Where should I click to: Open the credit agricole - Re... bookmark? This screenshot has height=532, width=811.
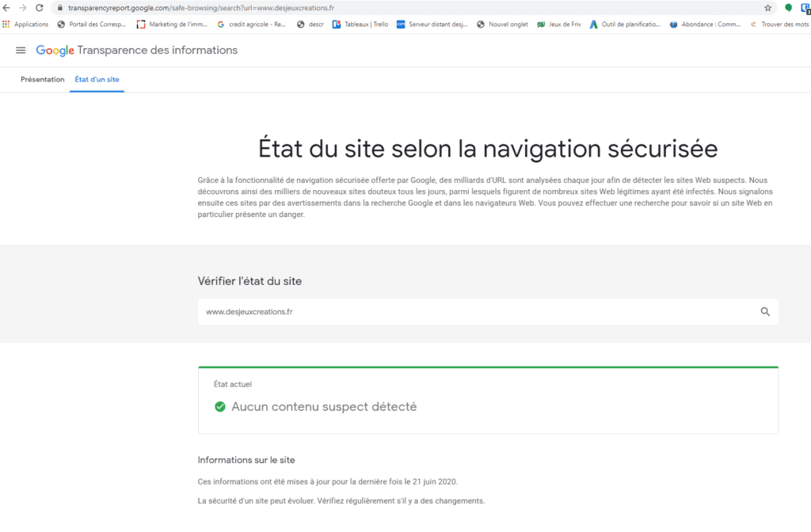pos(252,25)
